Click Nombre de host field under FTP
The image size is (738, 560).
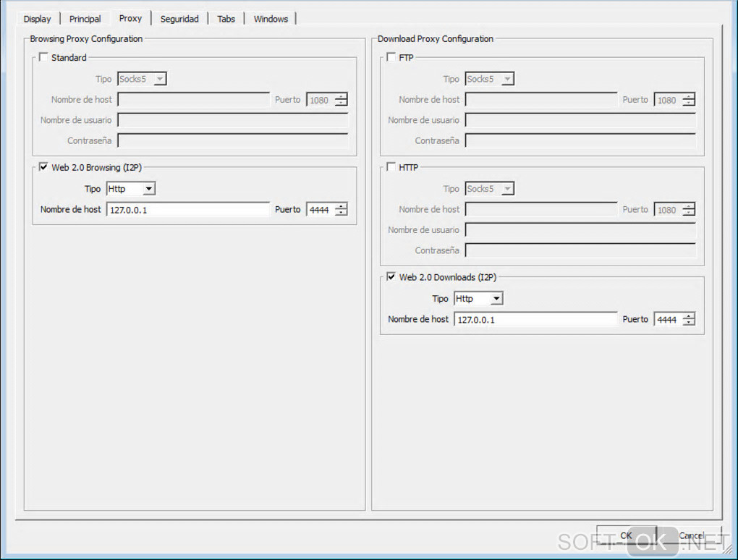541,100
